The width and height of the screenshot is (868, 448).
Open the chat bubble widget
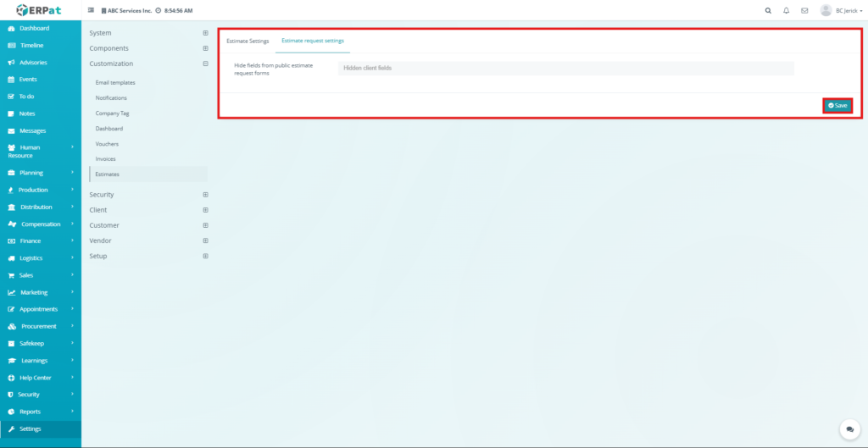(849, 429)
